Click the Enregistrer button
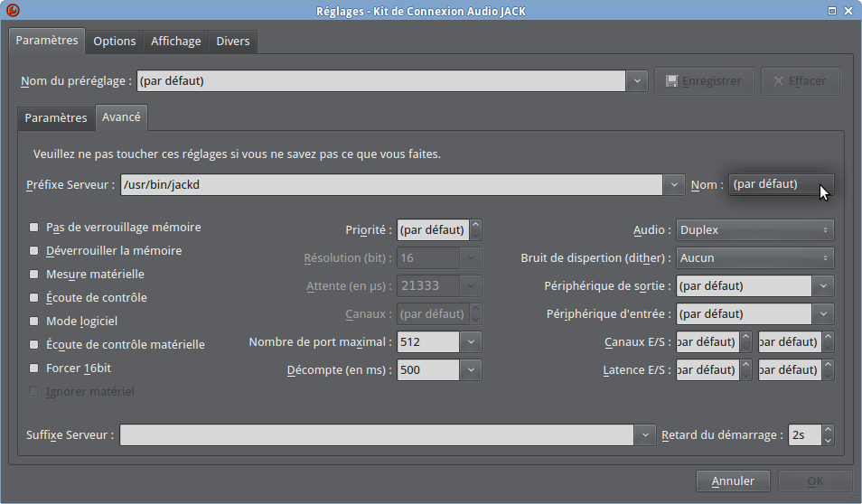 tap(704, 81)
